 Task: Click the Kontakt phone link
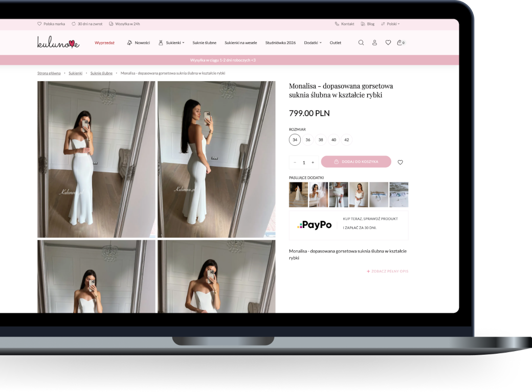(345, 24)
